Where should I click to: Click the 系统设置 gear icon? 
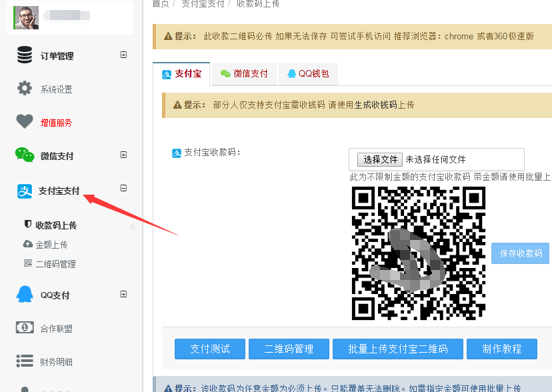[25, 88]
